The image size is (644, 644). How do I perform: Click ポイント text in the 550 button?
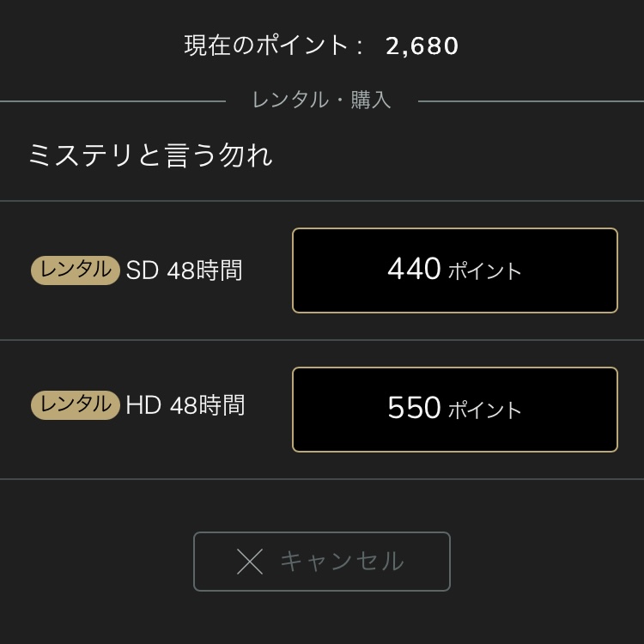point(484,410)
